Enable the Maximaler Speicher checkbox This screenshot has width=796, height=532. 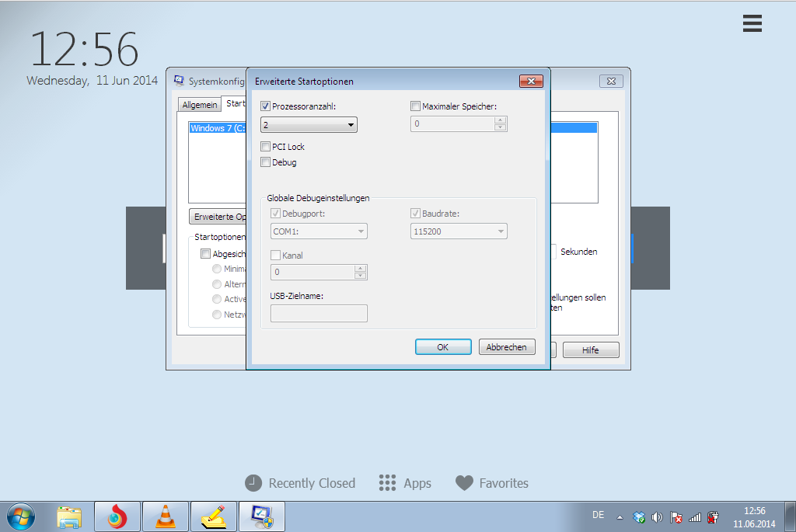coord(415,106)
